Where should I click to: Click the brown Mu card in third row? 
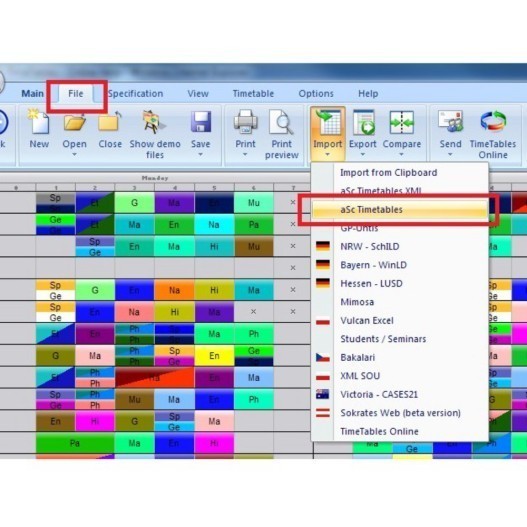(x=253, y=246)
